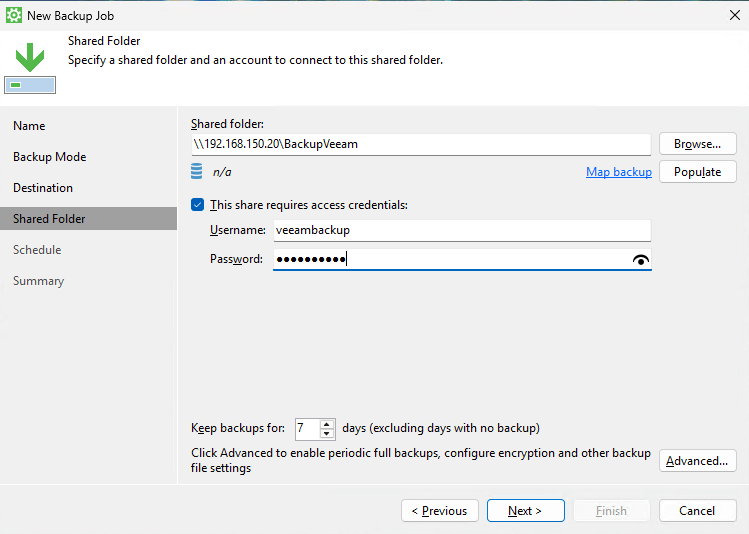749x534 pixels.
Task: Reveal password with the eye icon
Action: point(641,260)
